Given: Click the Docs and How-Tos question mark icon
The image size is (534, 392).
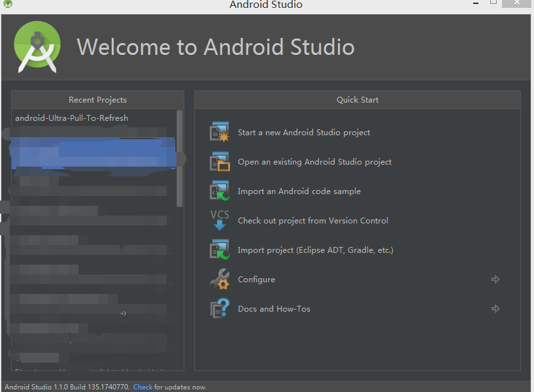Looking at the screenshot, I should tap(220, 308).
